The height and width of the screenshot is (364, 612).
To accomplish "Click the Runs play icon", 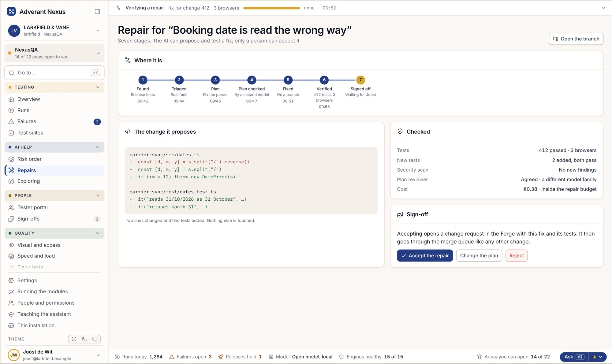I will coord(11,110).
